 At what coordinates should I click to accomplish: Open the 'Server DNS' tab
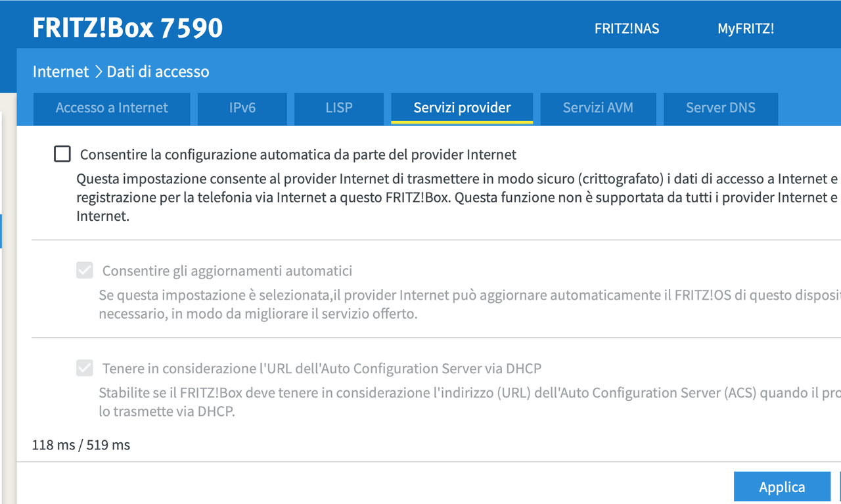[x=720, y=108]
